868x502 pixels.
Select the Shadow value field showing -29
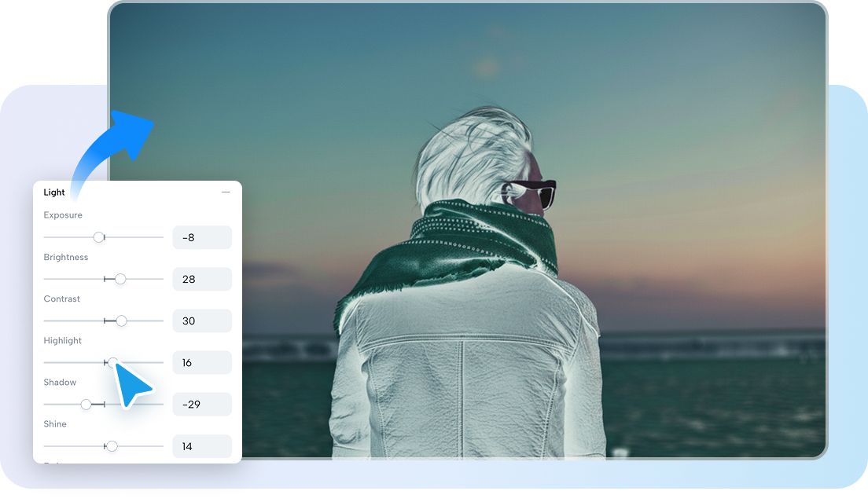(202, 404)
